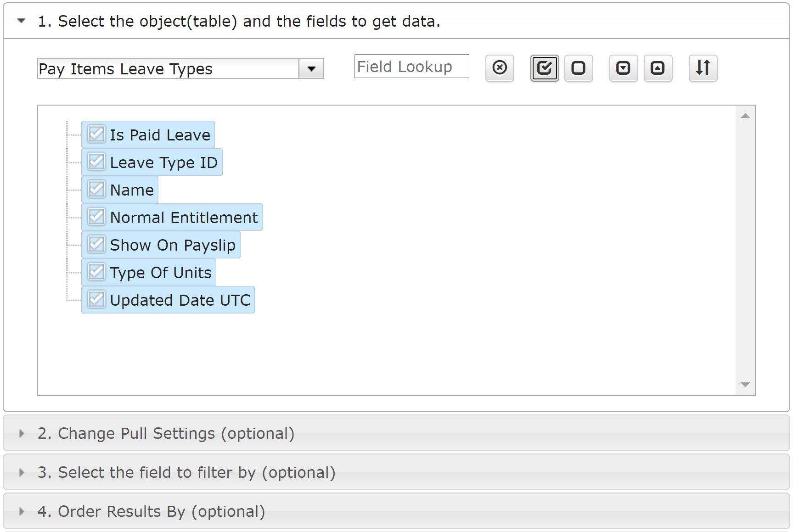Click the check all fields icon
793x532 pixels.
[545, 68]
